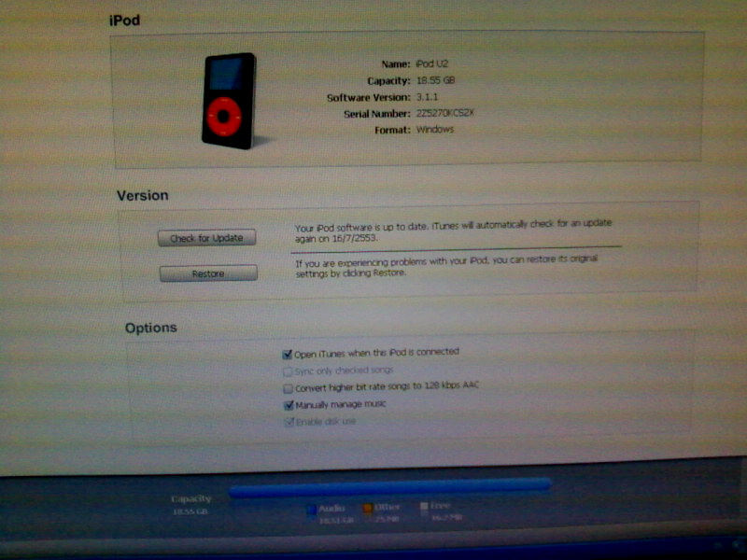Enable Open iTunes when iPod is connected

pos(288,354)
